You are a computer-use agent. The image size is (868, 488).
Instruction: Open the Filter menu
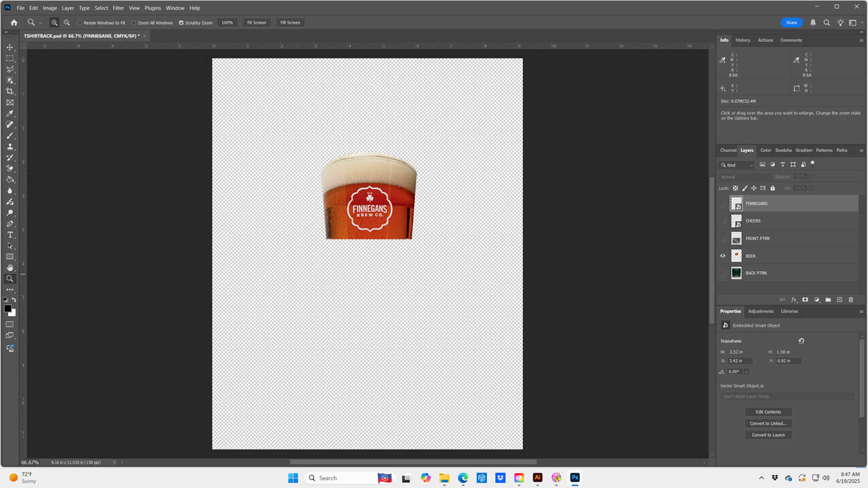(x=119, y=8)
